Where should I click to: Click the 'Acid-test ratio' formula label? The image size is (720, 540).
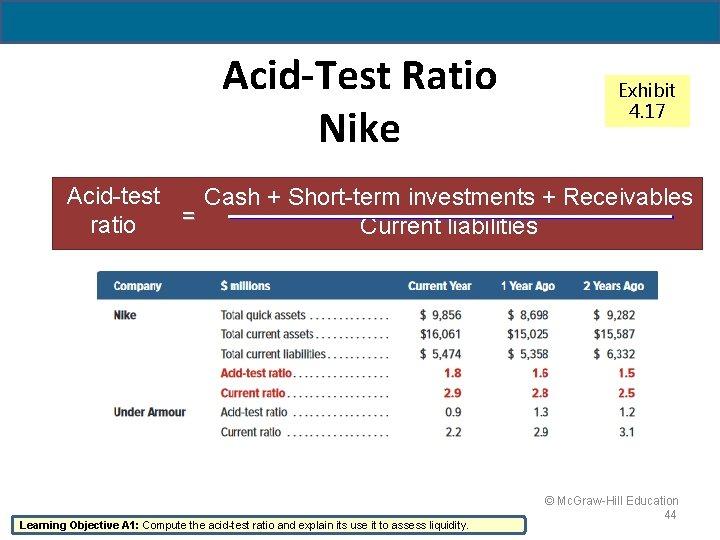113,210
